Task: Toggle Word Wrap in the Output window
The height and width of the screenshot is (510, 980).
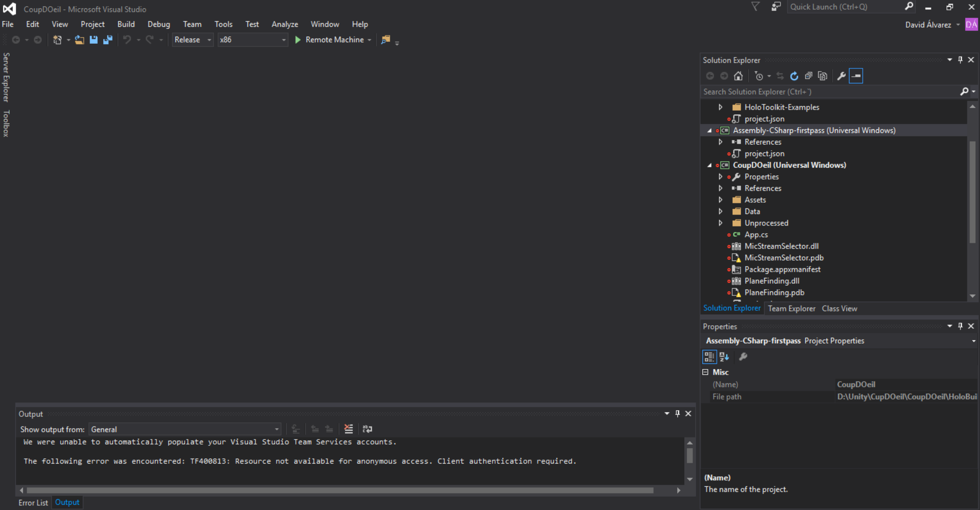Action: (367, 429)
